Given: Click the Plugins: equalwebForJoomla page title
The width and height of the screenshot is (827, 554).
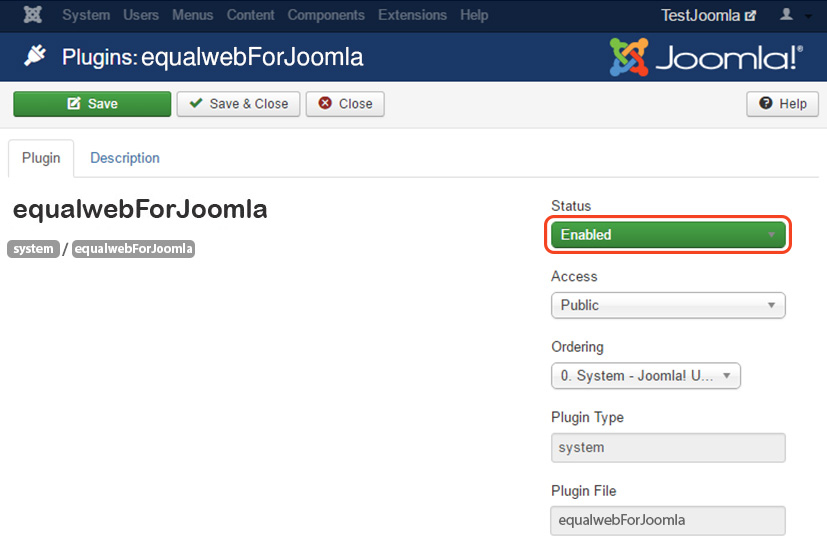Looking at the screenshot, I should (x=213, y=57).
